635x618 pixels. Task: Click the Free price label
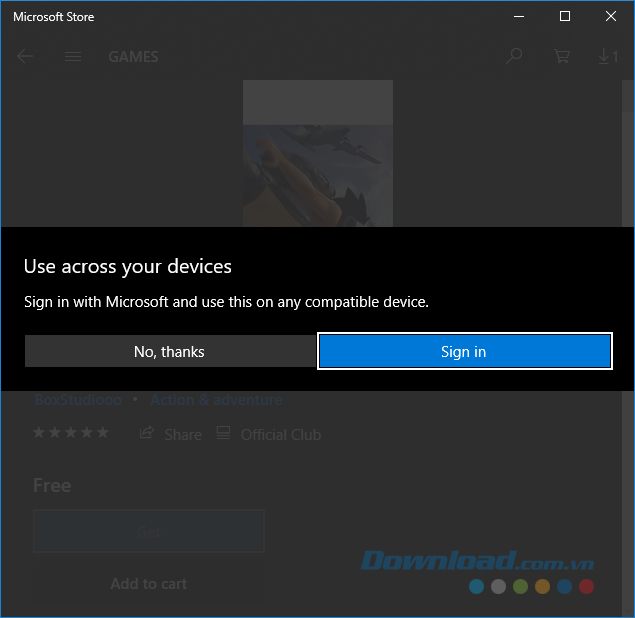click(52, 485)
